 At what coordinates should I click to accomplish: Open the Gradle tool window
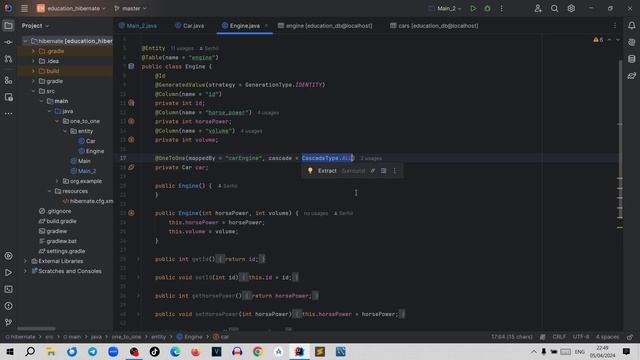[631, 76]
